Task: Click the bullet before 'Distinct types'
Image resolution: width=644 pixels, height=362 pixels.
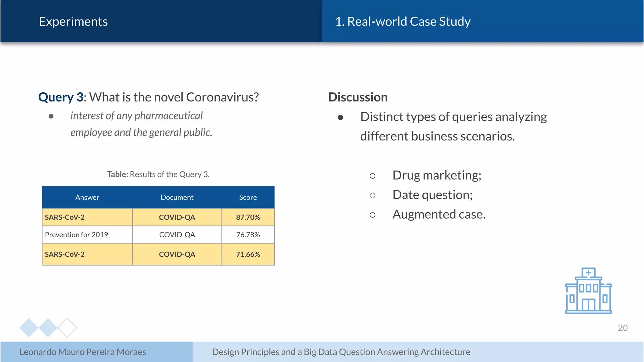Action: coord(340,118)
